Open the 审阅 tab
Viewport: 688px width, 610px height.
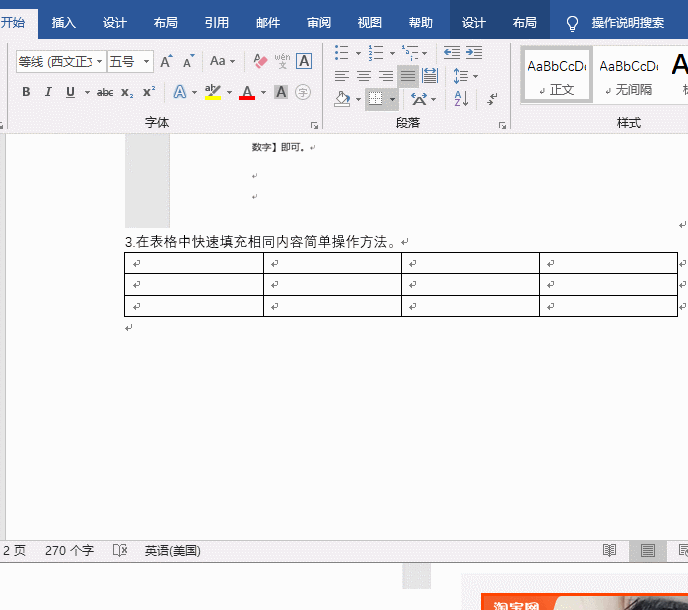319,23
